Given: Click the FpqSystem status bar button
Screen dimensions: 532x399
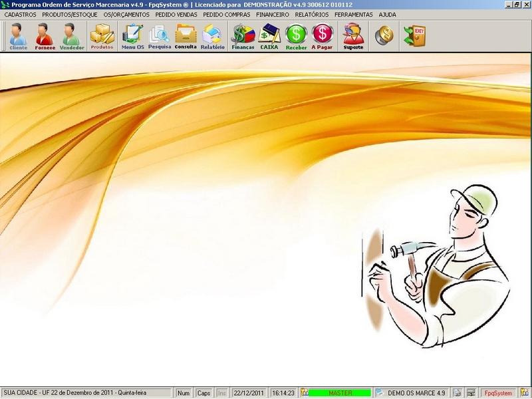Looking at the screenshot, I should tap(498, 393).
